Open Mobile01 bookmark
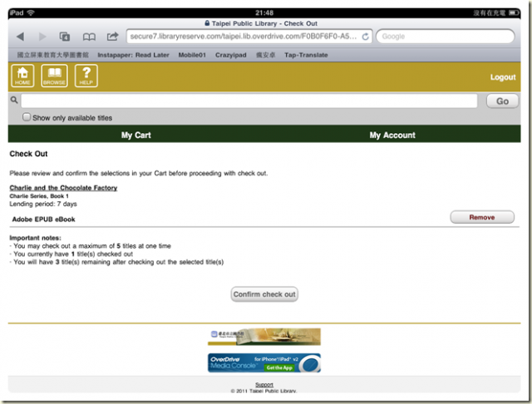532x404 pixels. coord(192,55)
